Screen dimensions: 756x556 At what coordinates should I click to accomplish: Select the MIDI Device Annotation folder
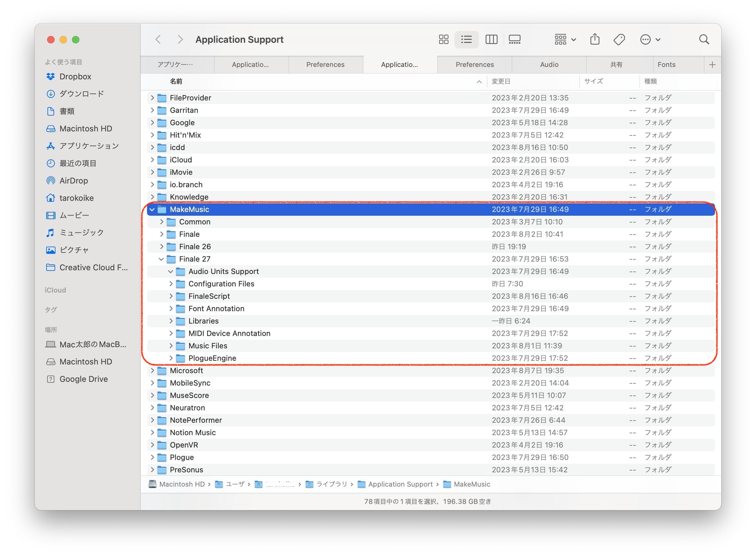[x=431, y=333]
